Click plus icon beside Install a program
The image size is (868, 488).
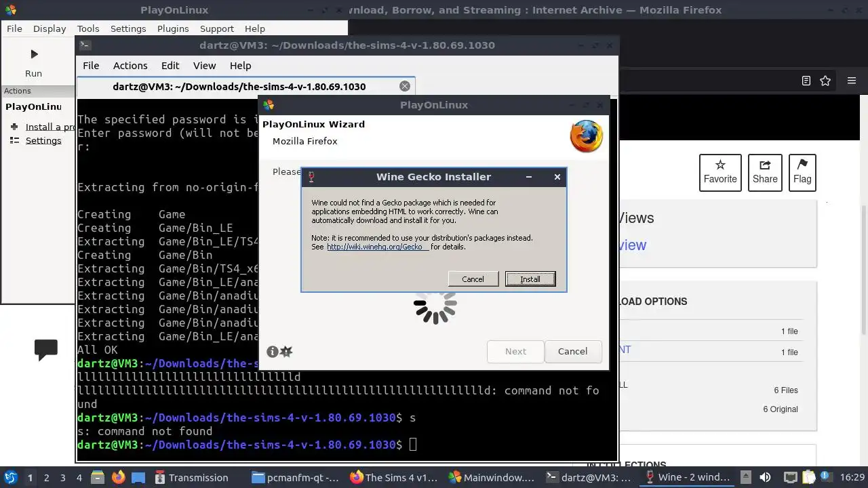(x=14, y=127)
